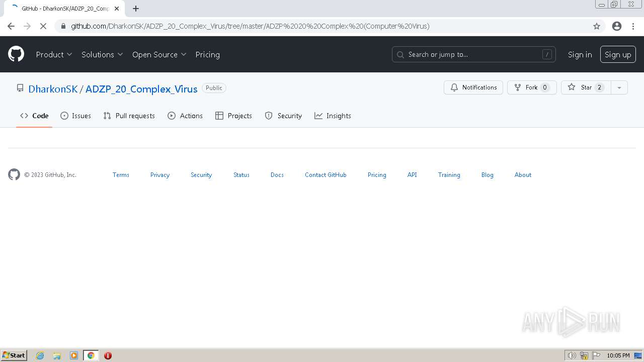644x362 pixels.
Task: Click the repository book icon
Action: pyautogui.click(x=20, y=88)
